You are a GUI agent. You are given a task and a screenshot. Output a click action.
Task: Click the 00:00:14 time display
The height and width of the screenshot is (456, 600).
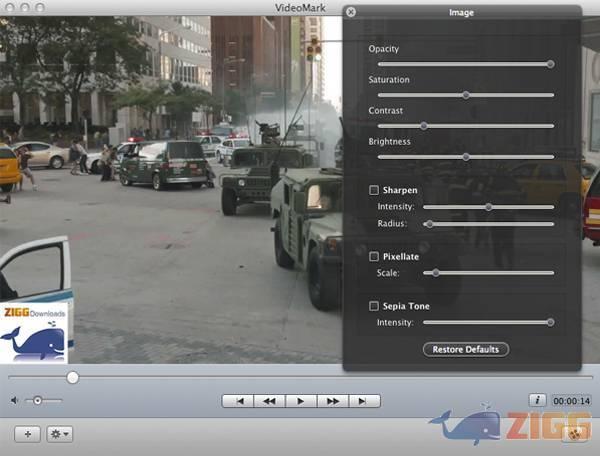[x=572, y=401]
